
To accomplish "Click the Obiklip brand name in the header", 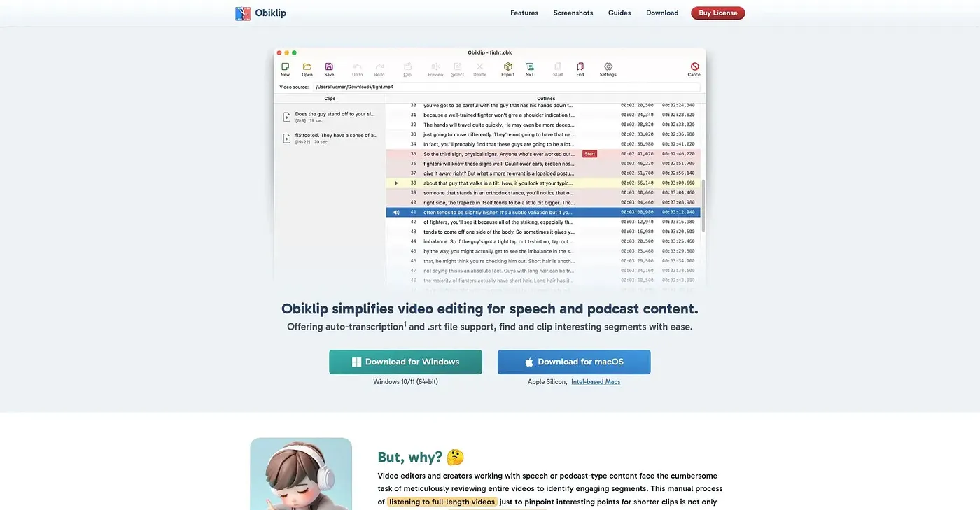I will (x=270, y=13).
